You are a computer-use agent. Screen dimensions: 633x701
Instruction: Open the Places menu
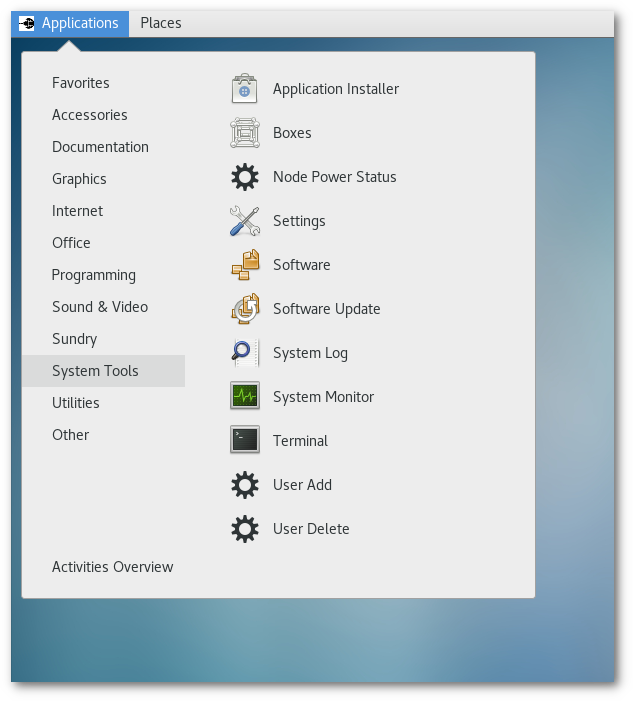pyautogui.click(x=160, y=23)
